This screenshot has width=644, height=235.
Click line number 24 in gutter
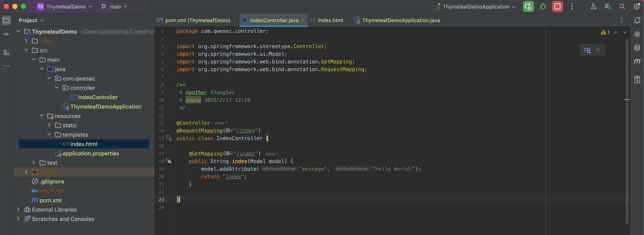[x=161, y=207]
